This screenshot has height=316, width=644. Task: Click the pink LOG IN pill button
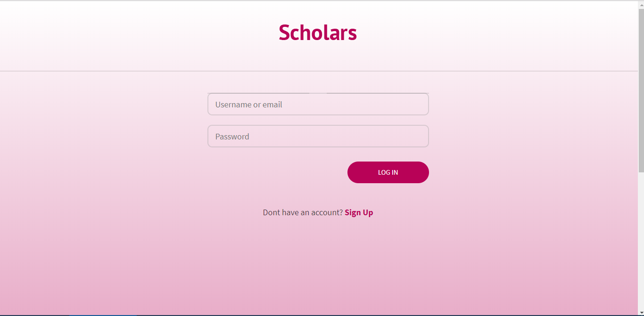coord(388,172)
